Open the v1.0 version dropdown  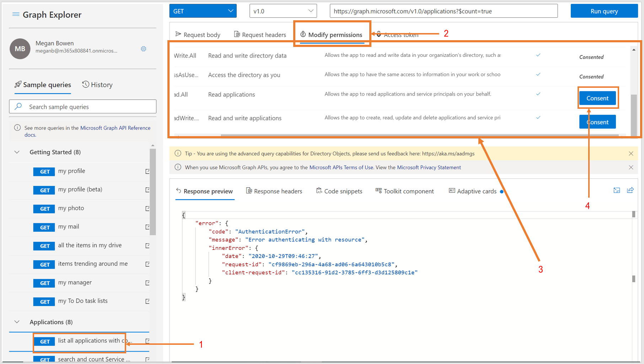[x=283, y=11]
